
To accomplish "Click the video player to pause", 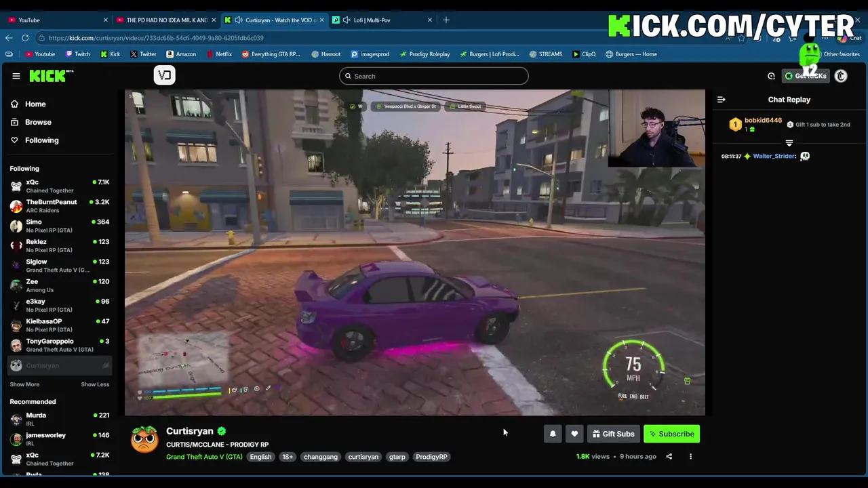I will click(x=414, y=252).
